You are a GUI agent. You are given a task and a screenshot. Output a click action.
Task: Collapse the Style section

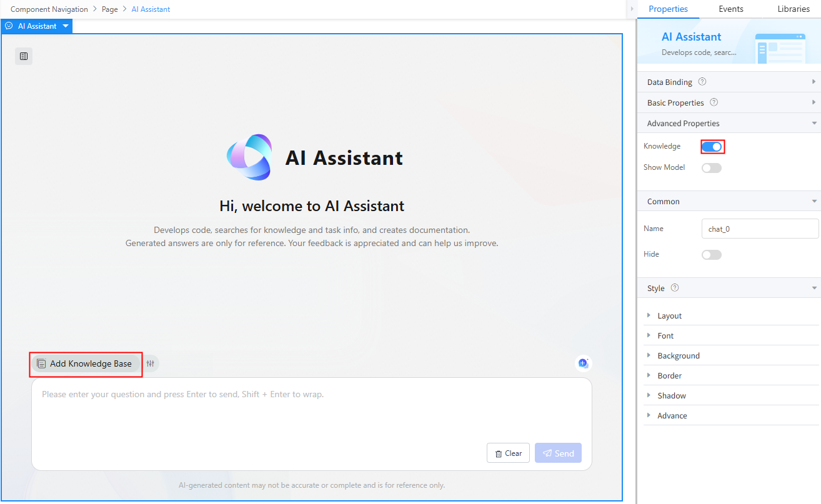(x=729, y=288)
